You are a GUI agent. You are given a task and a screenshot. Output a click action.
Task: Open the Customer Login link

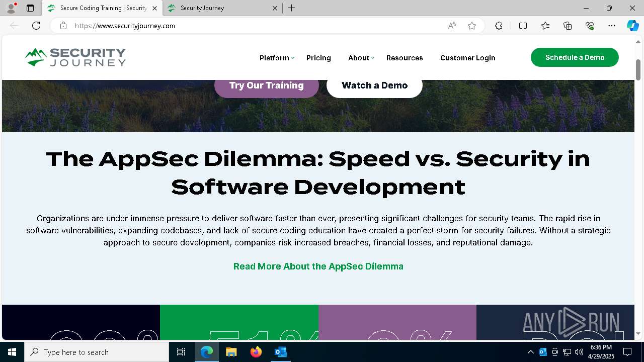point(468,58)
